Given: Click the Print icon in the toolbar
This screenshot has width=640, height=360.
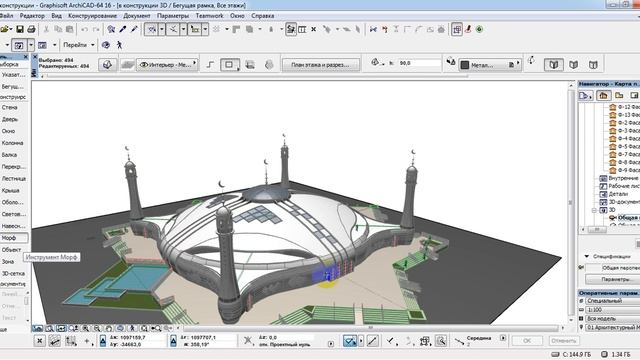Looking at the screenshot, I should coord(31,29).
